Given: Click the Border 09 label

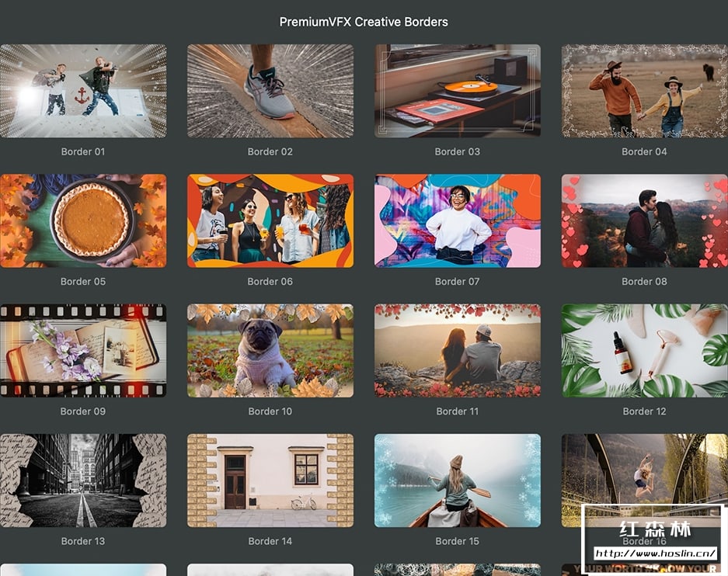Looking at the screenshot, I should (83, 411).
